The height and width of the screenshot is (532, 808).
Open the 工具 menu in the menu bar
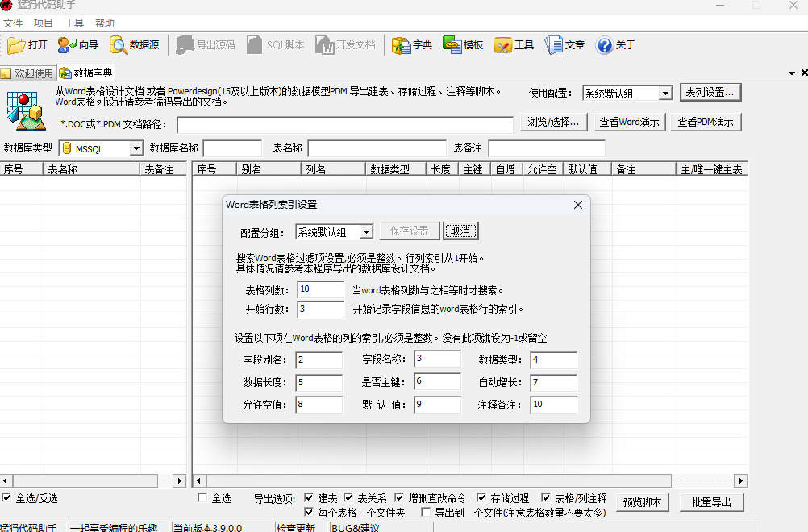coord(73,23)
